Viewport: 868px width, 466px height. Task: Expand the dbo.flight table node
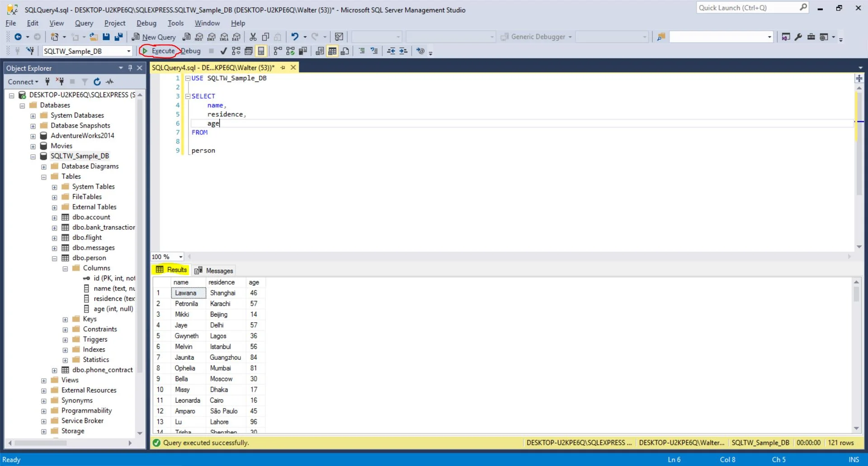tap(55, 238)
